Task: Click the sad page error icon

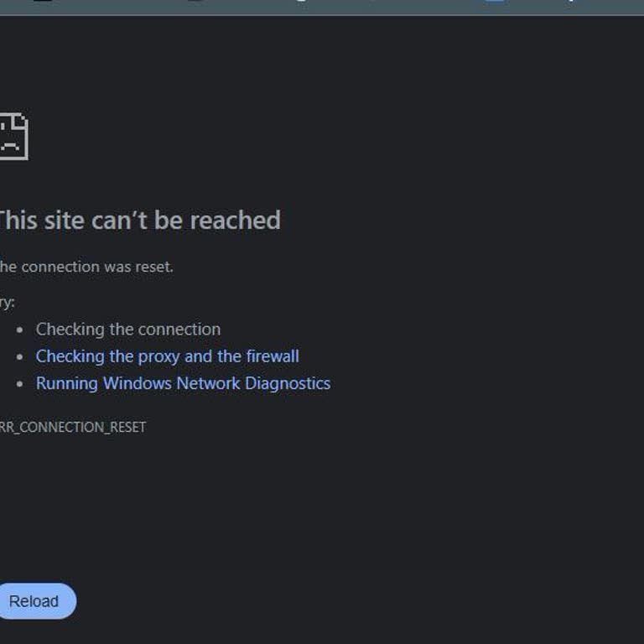Action: 14,137
